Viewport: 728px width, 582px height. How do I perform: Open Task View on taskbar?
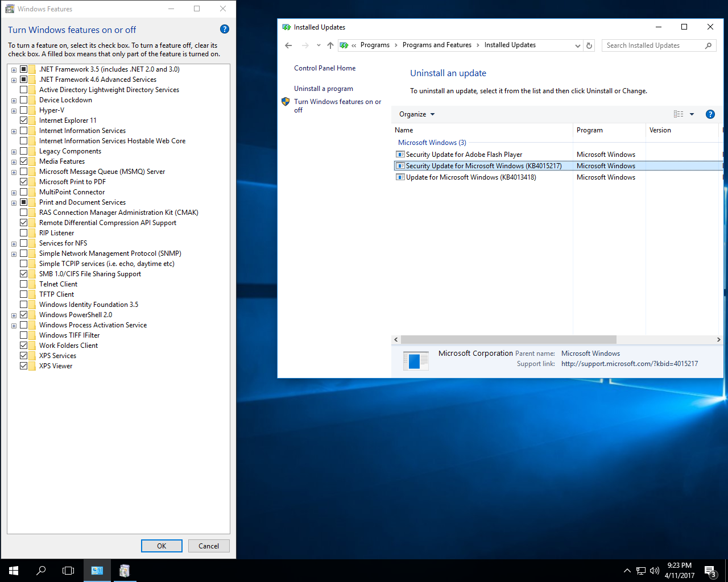[68, 571]
